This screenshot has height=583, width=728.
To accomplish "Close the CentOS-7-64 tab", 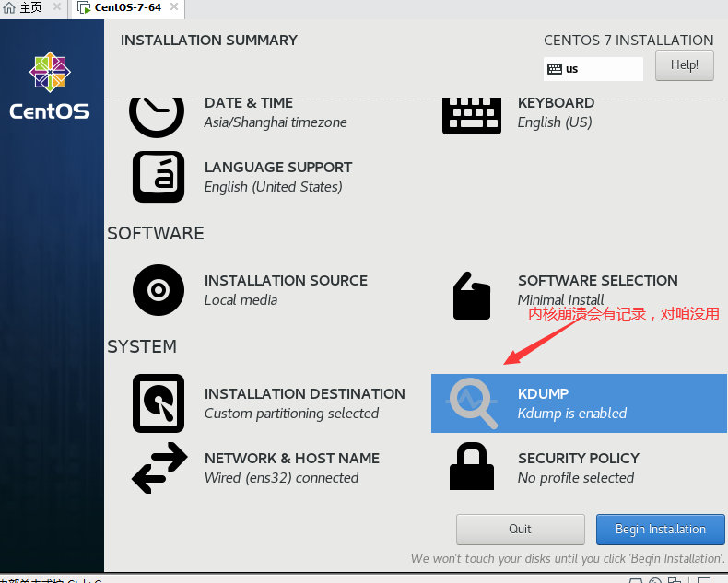I will tap(173, 7).
